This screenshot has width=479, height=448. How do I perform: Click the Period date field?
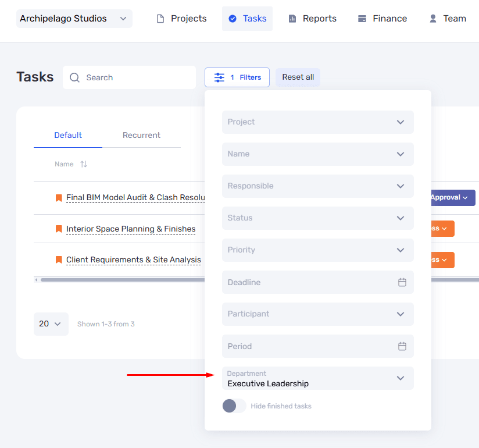point(318,346)
